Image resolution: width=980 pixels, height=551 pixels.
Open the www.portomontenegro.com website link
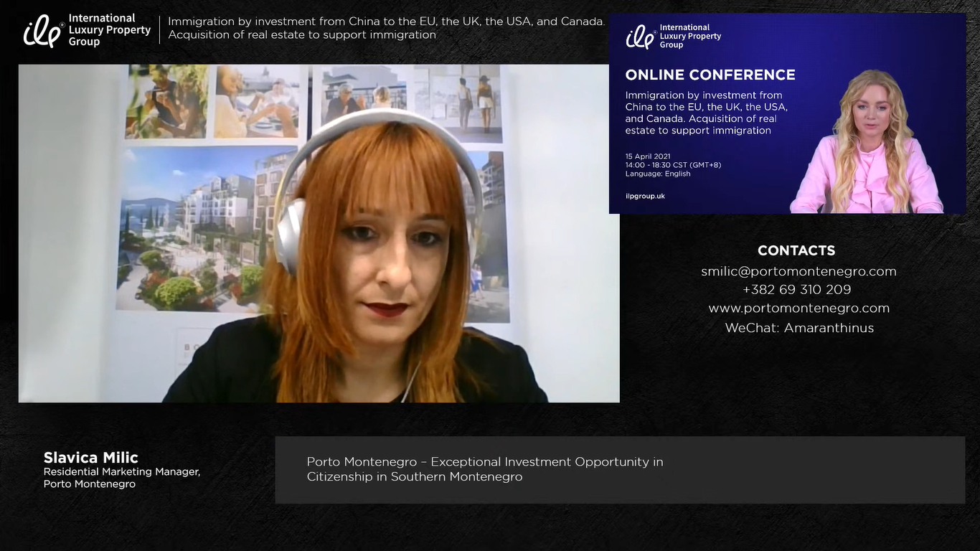click(798, 309)
